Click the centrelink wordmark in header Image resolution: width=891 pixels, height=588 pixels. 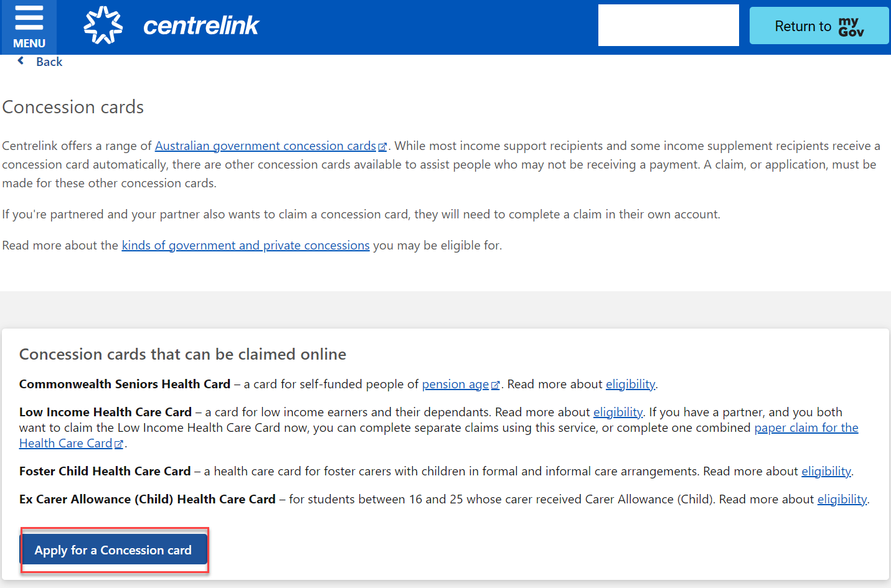tap(200, 26)
